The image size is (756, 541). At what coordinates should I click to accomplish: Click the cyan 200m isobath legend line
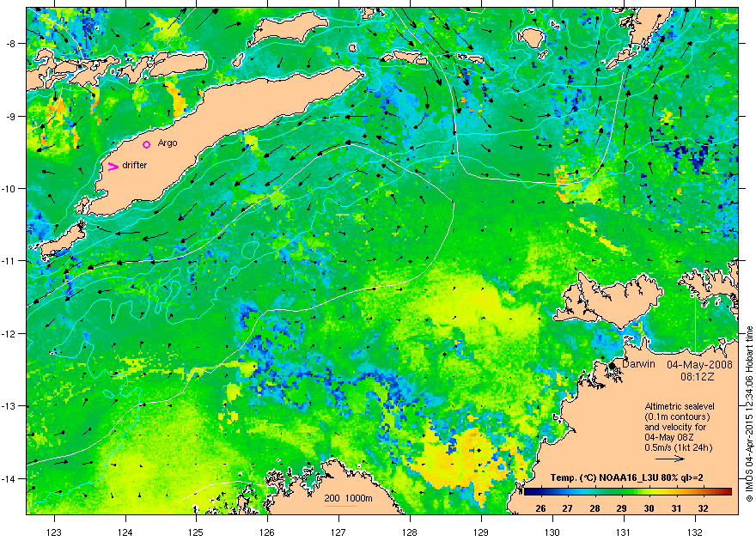[341, 506]
